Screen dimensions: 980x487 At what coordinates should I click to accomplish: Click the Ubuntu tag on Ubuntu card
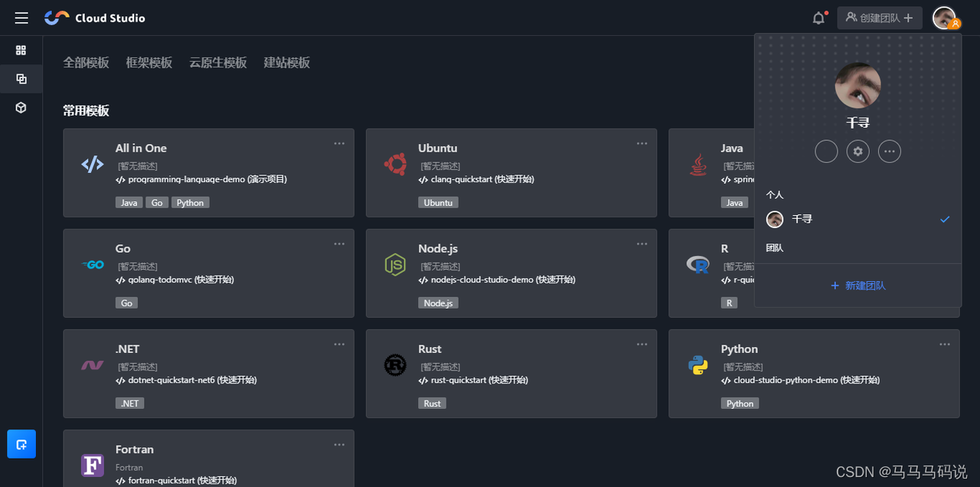click(x=438, y=203)
